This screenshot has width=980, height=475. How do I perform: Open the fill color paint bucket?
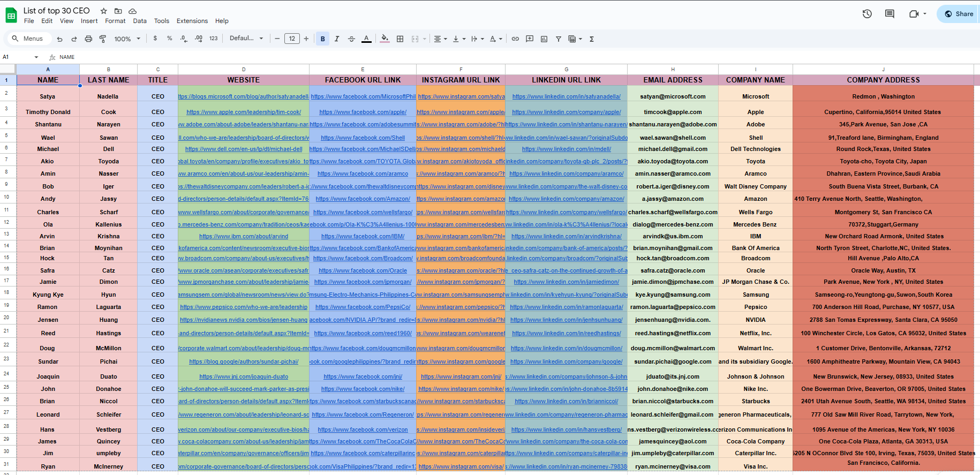click(x=385, y=39)
